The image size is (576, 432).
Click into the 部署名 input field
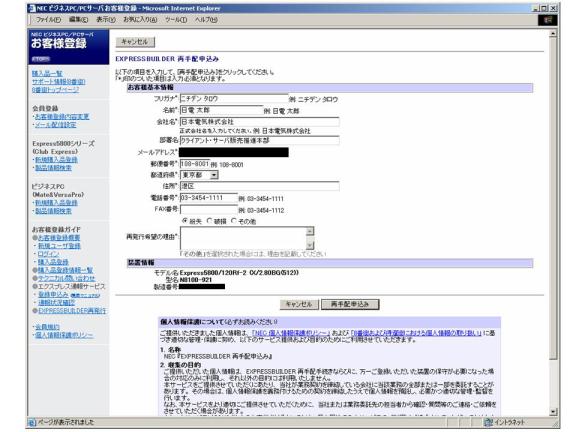[x=259, y=140]
